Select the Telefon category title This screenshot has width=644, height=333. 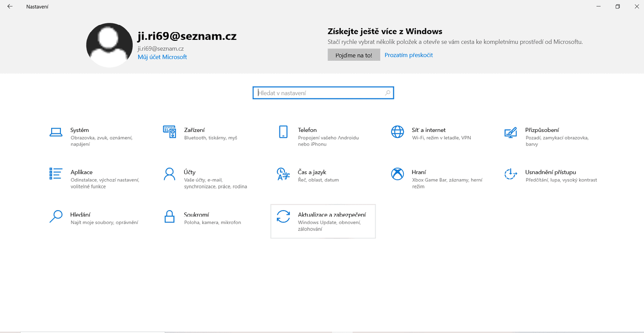(307, 130)
